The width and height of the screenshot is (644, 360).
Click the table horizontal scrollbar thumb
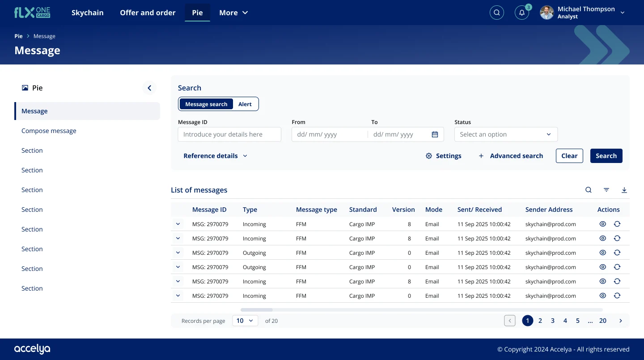click(257, 310)
